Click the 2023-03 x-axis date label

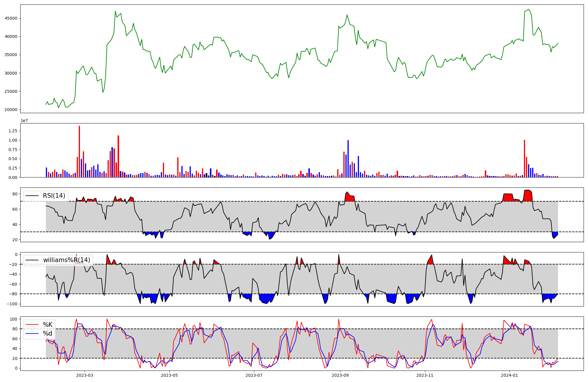click(85, 375)
